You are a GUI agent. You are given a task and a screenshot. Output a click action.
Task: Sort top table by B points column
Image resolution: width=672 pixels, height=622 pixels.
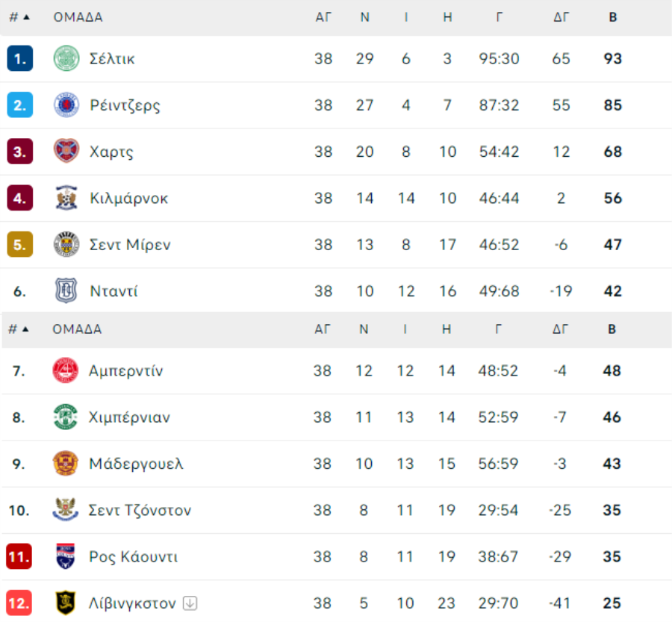coord(613,17)
